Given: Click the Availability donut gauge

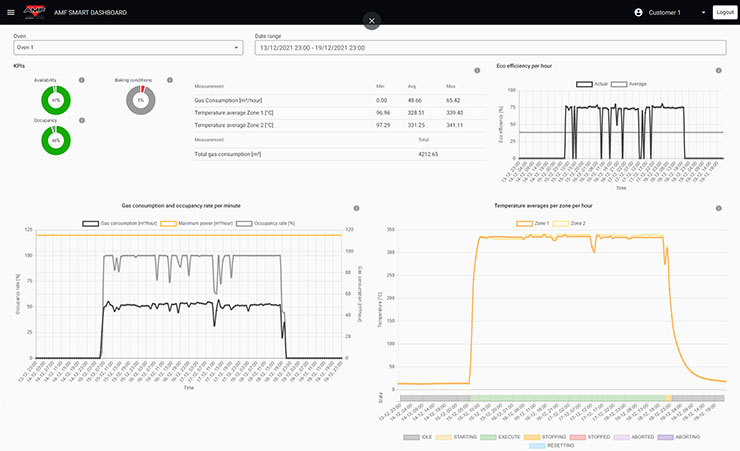Looking at the screenshot, I should pyautogui.click(x=56, y=100).
